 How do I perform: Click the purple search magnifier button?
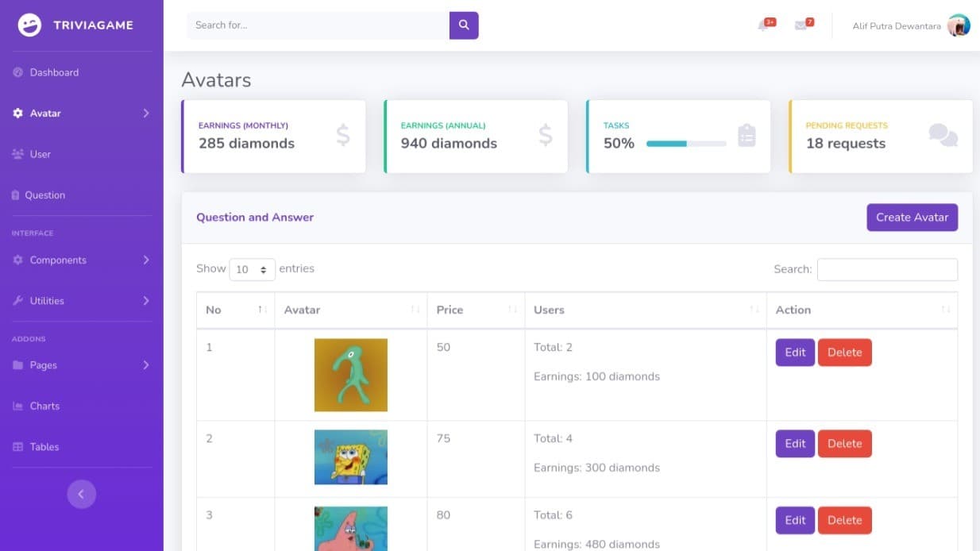[464, 25]
